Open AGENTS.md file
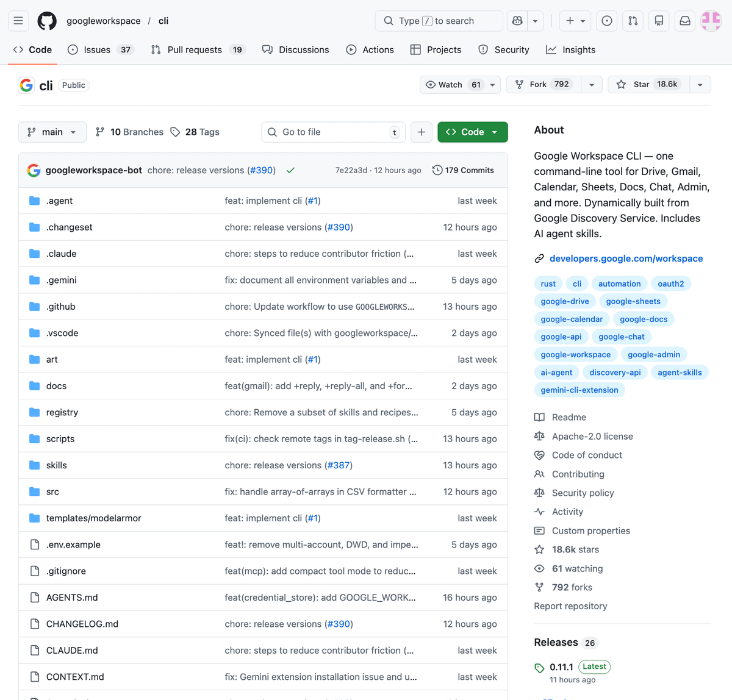The height and width of the screenshot is (700, 732). 72,598
